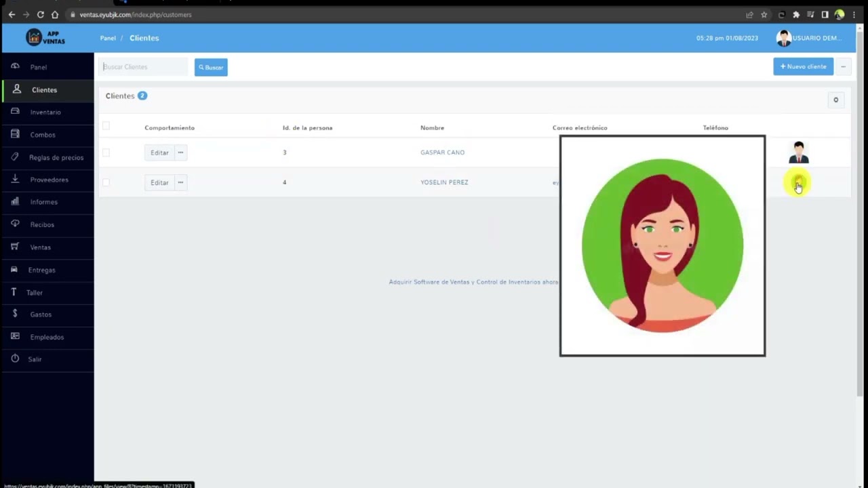The image size is (868, 488).
Task: Click Editar for GASPAR CANO
Action: pyautogui.click(x=159, y=152)
